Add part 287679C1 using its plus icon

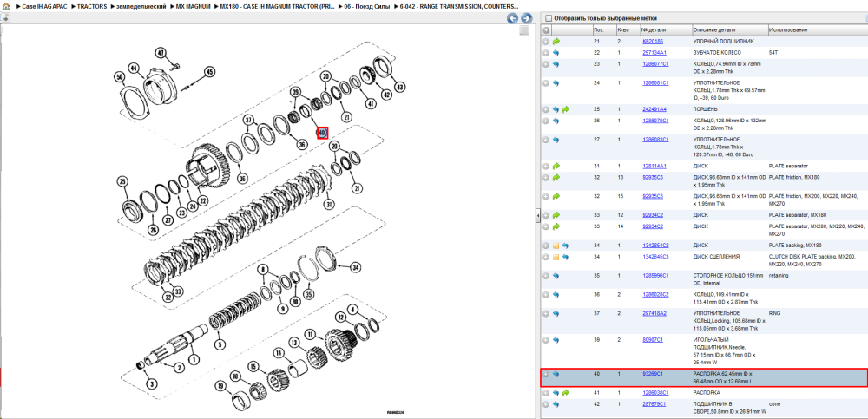point(546,404)
